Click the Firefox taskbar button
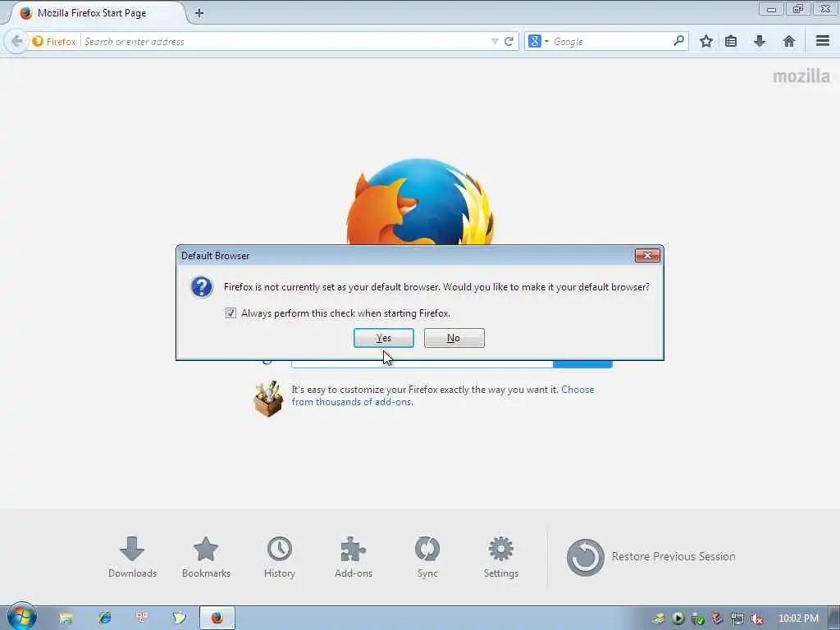840x630 pixels. (x=217, y=619)
